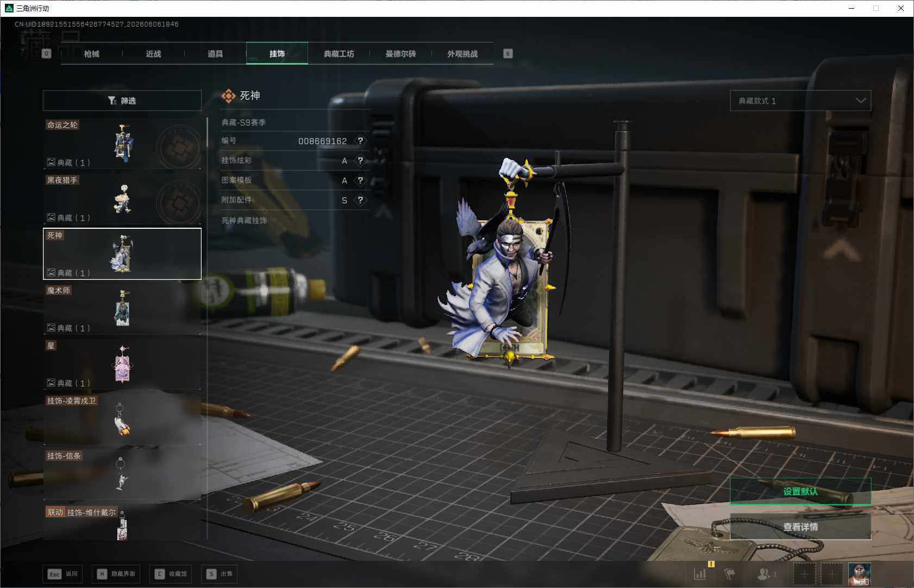Click the 查看详情 button
This screenshot has height=588, width=914.
(x=800, y=527)
